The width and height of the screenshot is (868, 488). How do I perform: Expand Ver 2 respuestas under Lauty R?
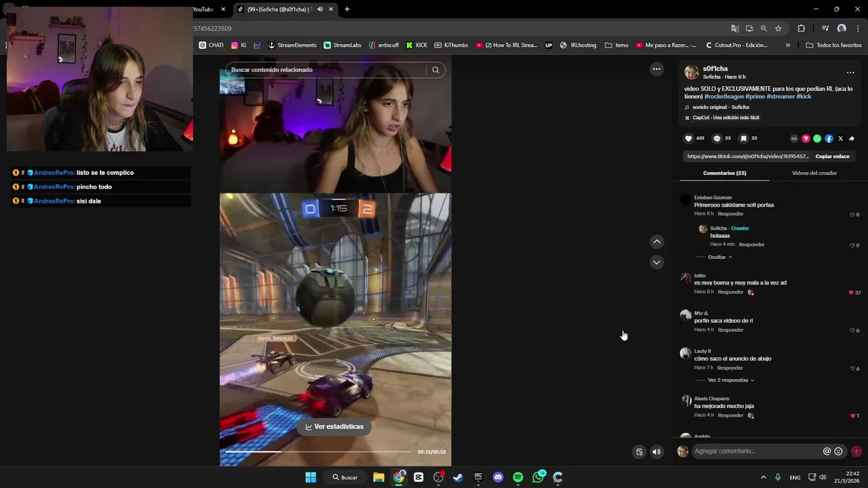pyautogui.click(x=731, y=380)
